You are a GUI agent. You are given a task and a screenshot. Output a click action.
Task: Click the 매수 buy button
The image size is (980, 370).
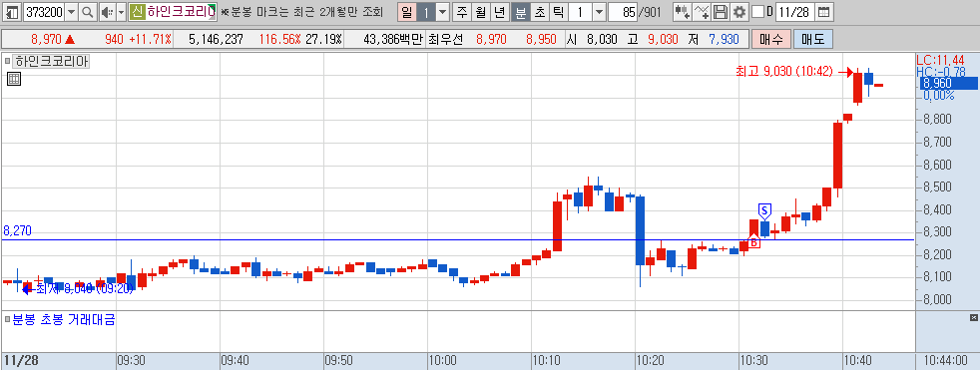771,39
